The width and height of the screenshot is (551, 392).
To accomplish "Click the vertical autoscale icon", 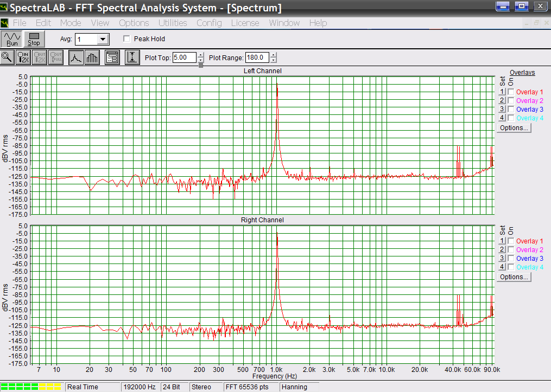I will tap(132, 57).
